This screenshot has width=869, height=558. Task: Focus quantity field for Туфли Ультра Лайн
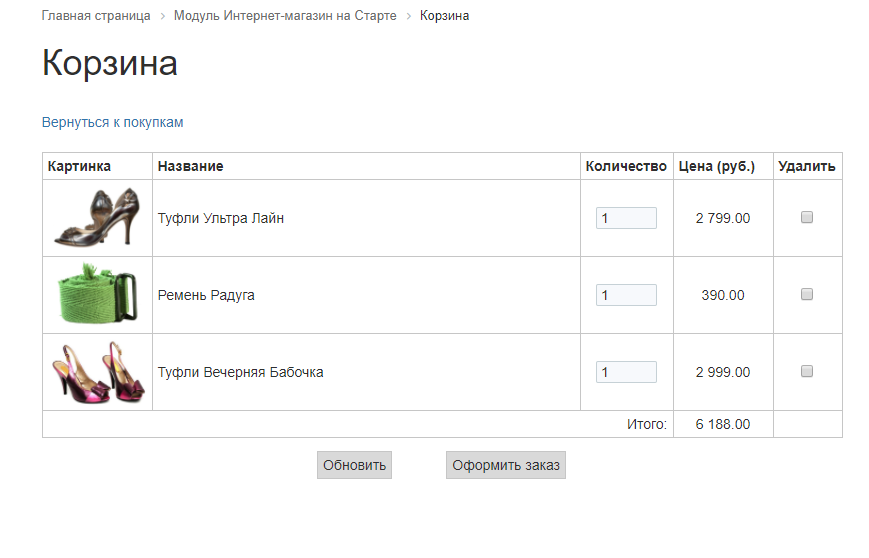point(626,218)
